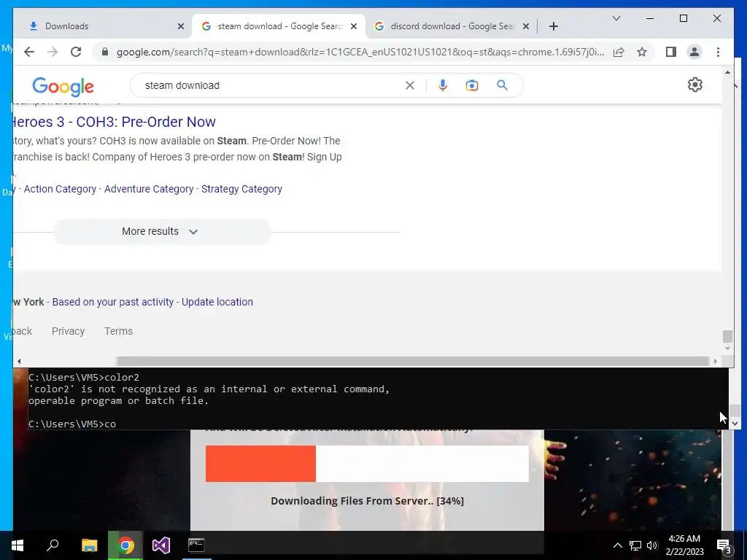Open the volume control
747x560 pixels.
(652, 545)
